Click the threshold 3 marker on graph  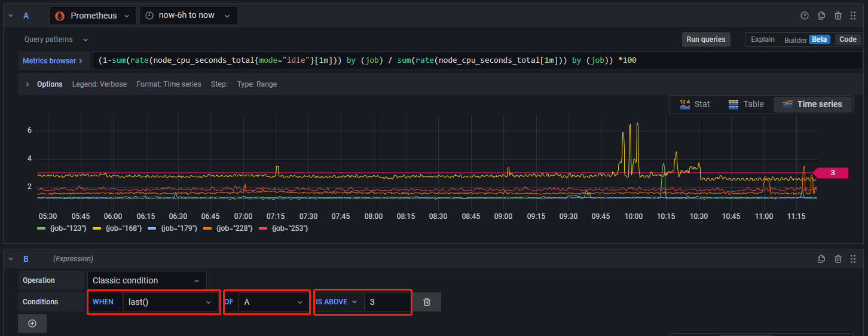point(832,173)
